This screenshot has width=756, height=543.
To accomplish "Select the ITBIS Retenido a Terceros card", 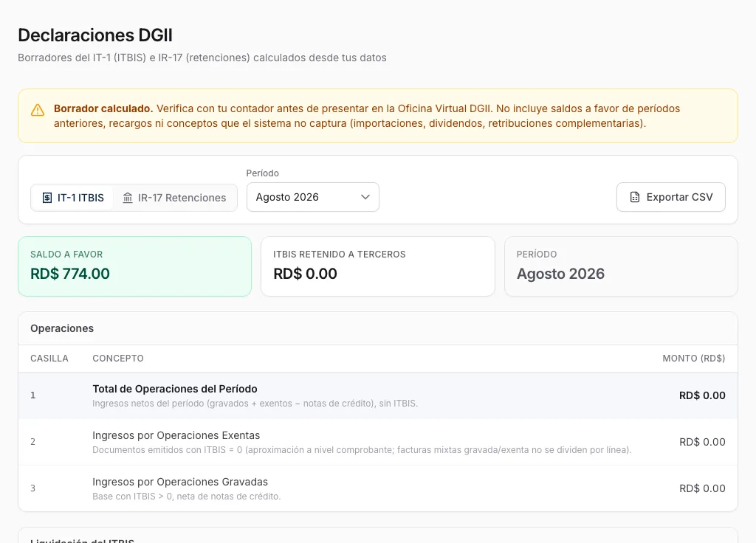I will tap(378, 266).
